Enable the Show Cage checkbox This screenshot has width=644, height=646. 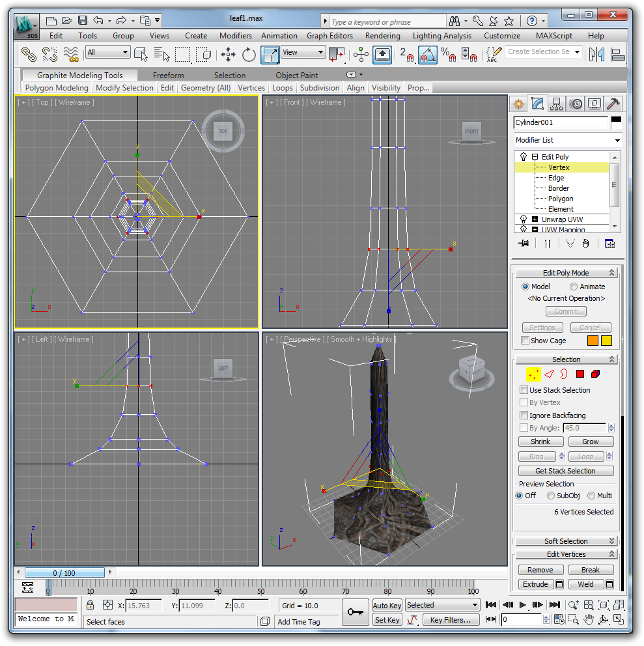tap(525, 341)
